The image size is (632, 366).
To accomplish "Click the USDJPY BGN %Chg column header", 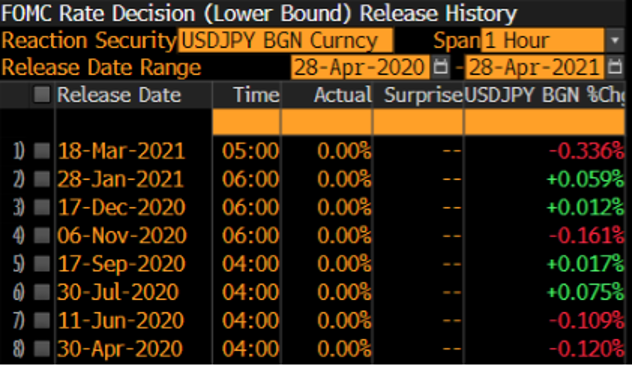I will pos(545,95).
